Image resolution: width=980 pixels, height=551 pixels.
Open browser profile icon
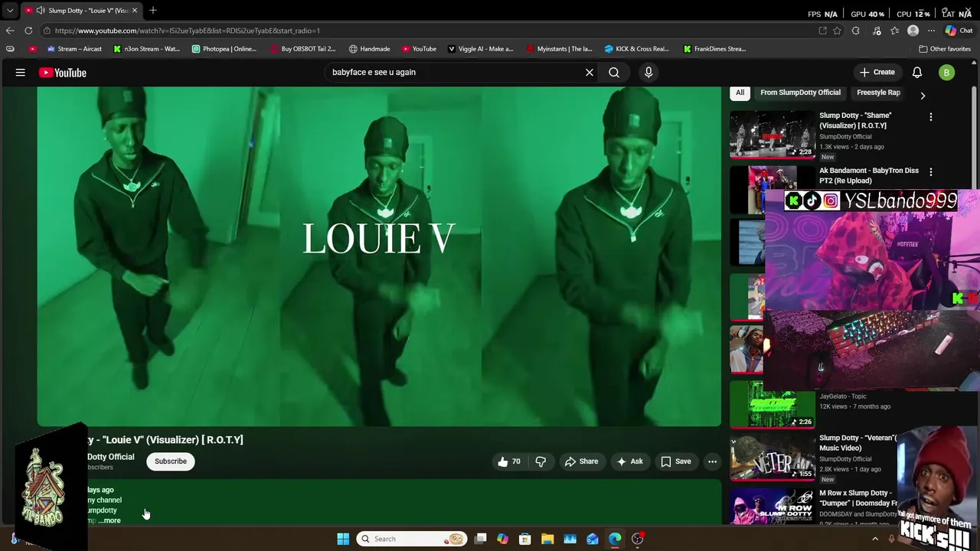click(x=913, y=31)
